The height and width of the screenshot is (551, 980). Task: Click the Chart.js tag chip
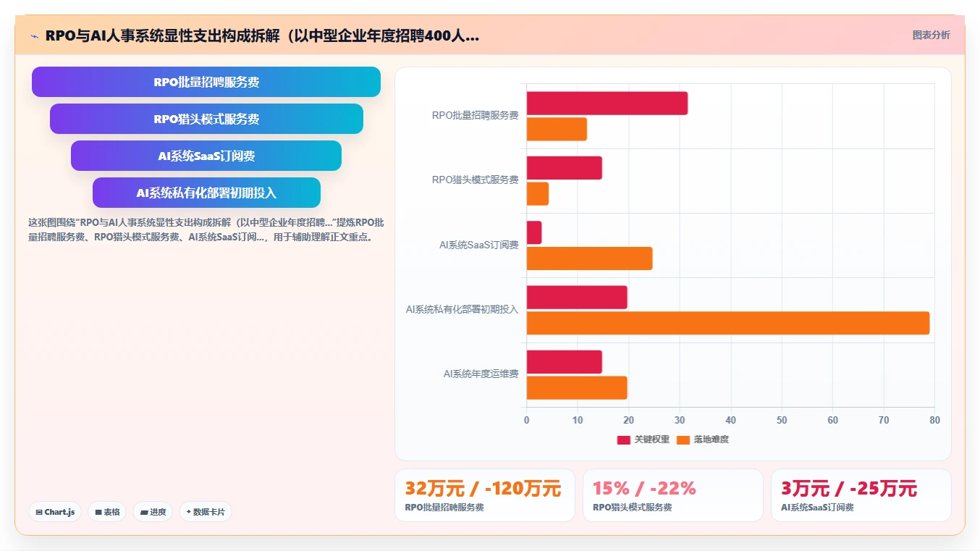pyautogui.click(x=56, y=512)
